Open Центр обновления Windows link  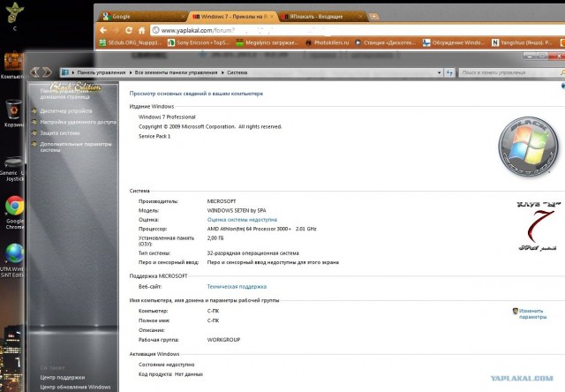[75, 387]
